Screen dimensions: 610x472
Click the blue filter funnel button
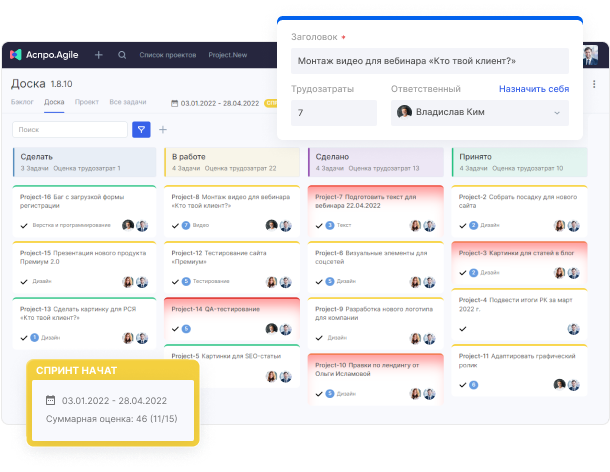click(x=142, y=129)
